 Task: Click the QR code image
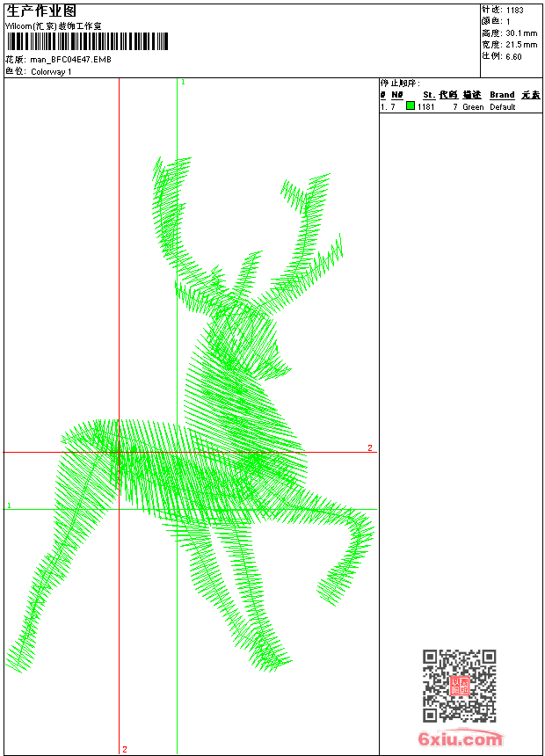point(459,686)
